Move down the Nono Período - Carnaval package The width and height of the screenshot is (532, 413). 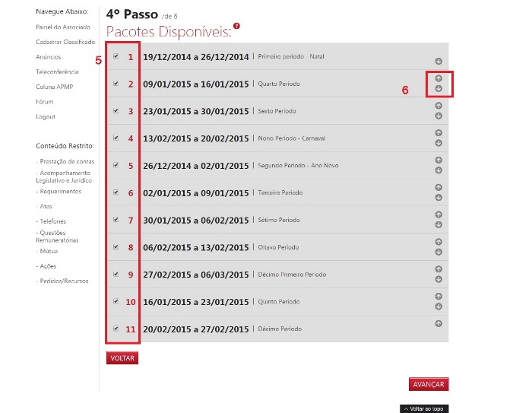439,143
